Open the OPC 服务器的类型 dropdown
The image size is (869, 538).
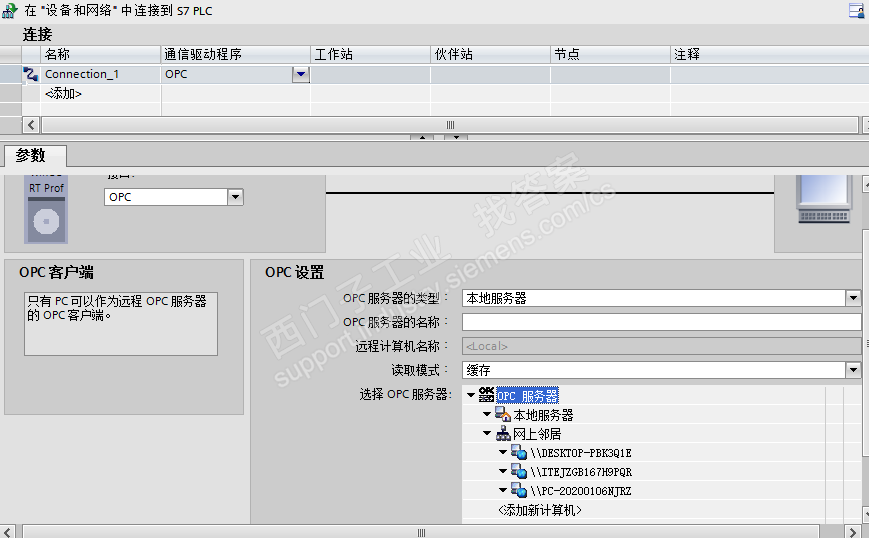coord(853,298)
